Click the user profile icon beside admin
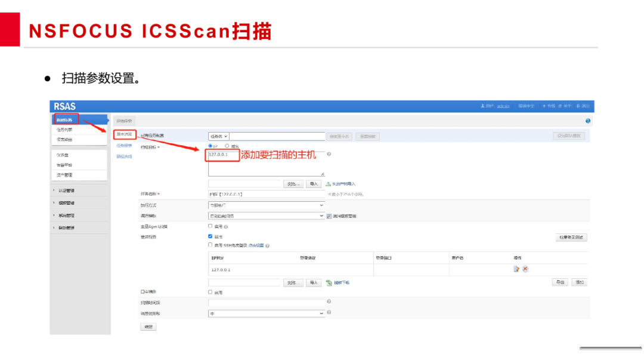 coord(482,106)
